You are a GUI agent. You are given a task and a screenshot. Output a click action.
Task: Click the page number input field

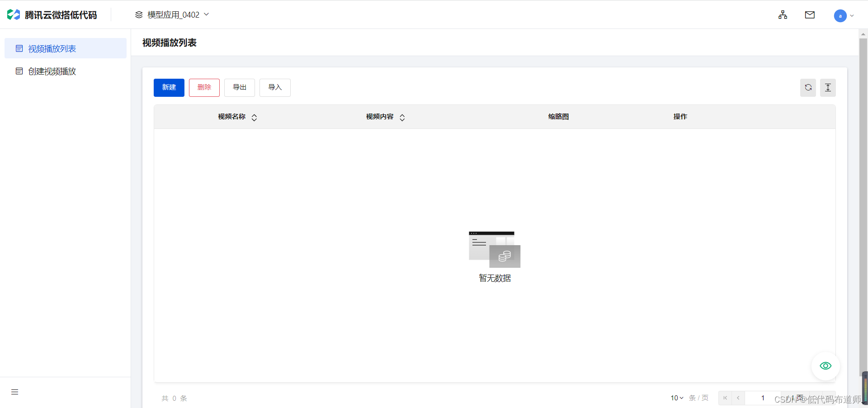763,398
